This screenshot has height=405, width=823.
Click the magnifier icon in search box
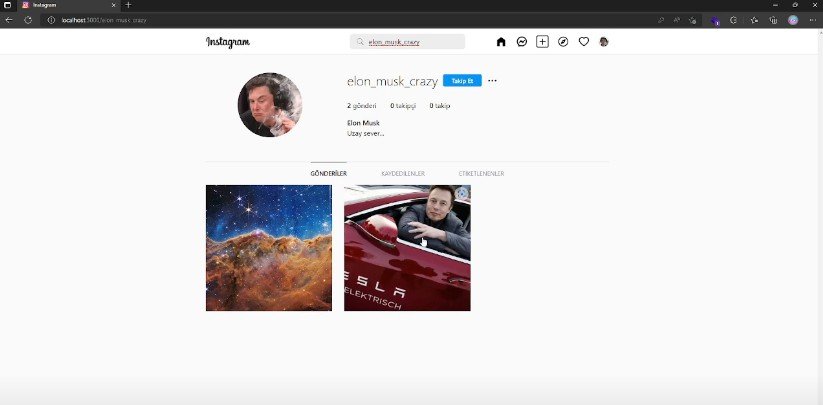360,41
